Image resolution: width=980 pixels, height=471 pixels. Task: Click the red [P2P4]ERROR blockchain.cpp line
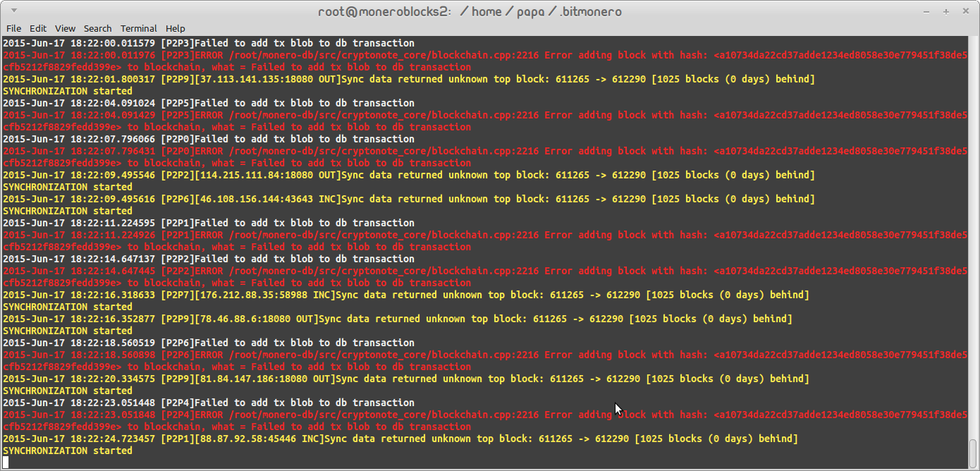[485, 415]
